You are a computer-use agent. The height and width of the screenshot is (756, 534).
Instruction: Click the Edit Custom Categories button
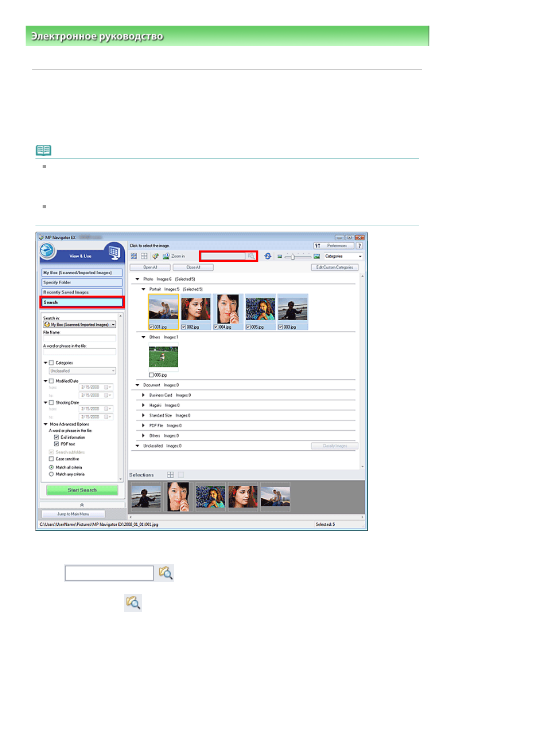tap(334, 267)
